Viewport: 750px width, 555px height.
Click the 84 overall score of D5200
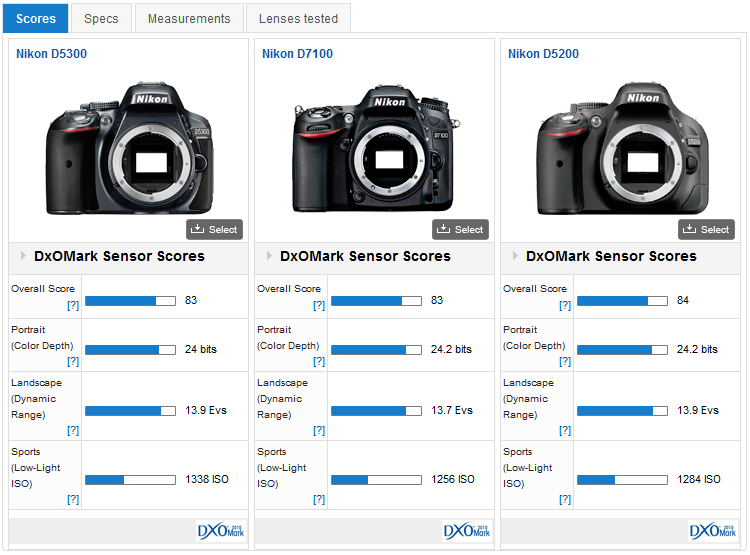[x=683, y=300]
